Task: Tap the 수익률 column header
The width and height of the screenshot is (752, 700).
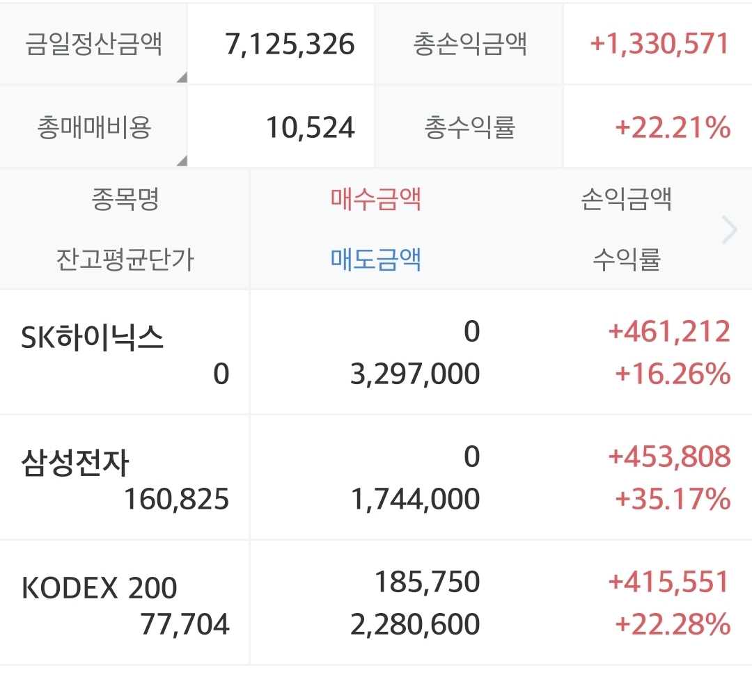Action: point(626,260)
